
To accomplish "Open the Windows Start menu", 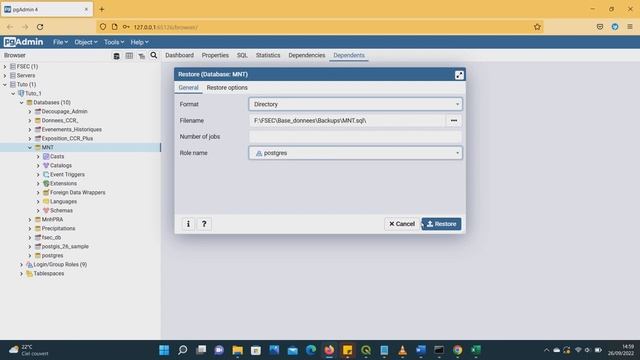I will pyautogui.click(x=164, y=350).
